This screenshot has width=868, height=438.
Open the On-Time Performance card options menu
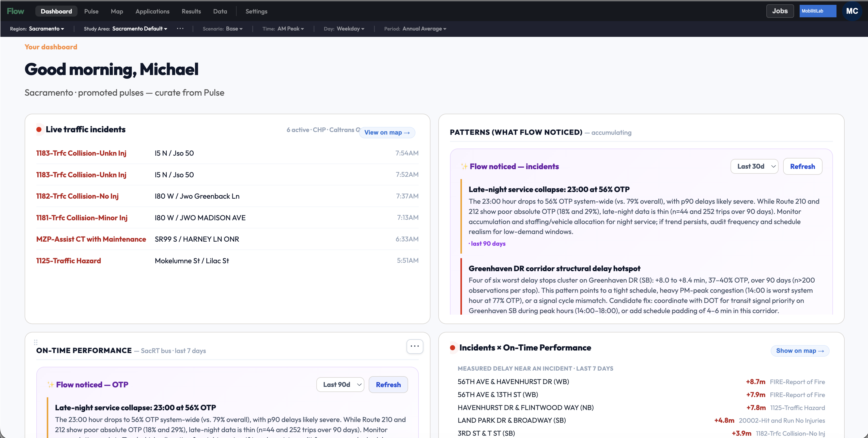(414, 346)
